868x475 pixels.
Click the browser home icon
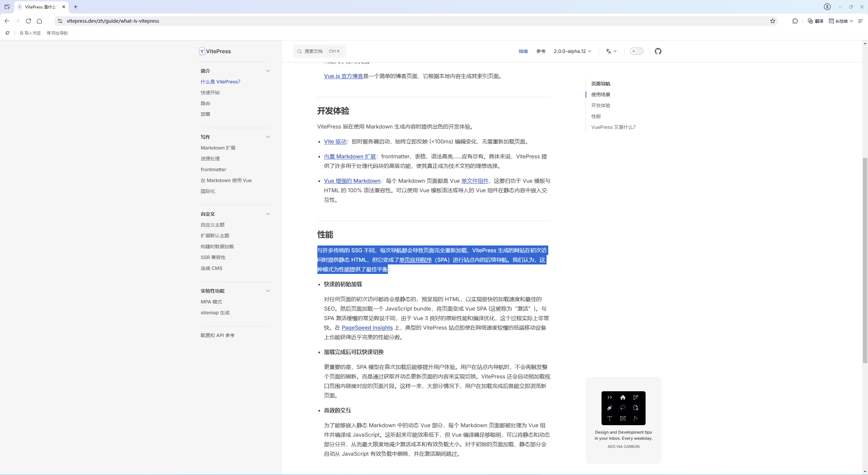click(x=39, y=21)
